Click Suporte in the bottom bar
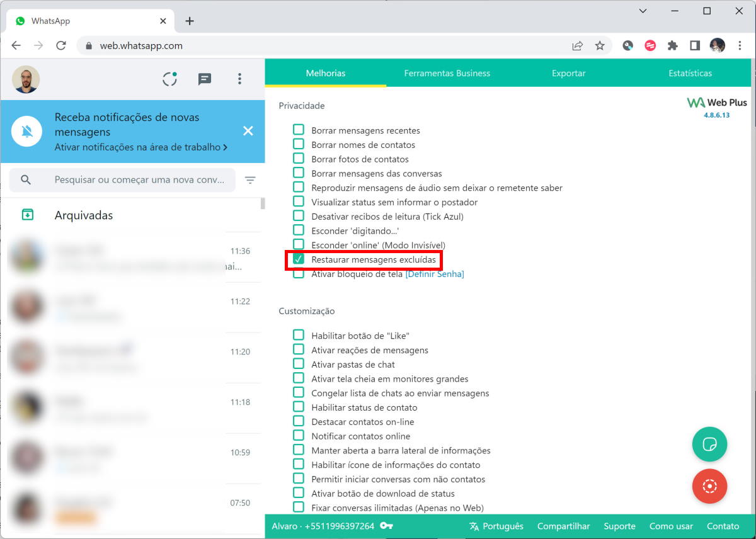The image size is (756, 539). [x=619, y=526]
